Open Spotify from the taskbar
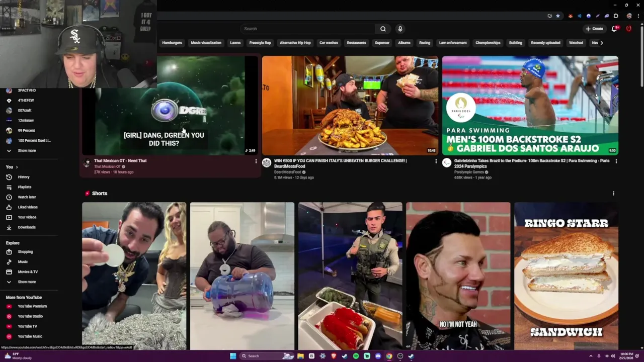 (356, 356)
